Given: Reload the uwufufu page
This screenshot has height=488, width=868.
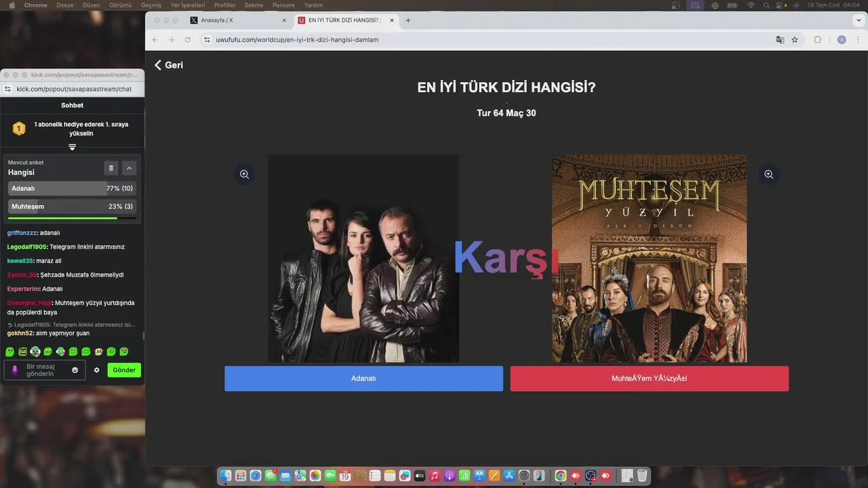Looking at the screenshot, I should click(188, 40).
